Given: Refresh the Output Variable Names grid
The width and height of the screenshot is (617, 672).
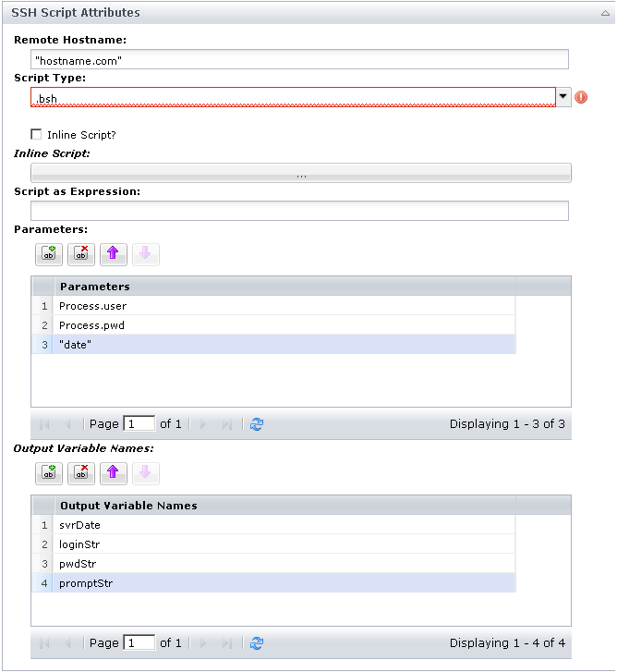Looking at the screenshot, I should click(x=257, y=642).
